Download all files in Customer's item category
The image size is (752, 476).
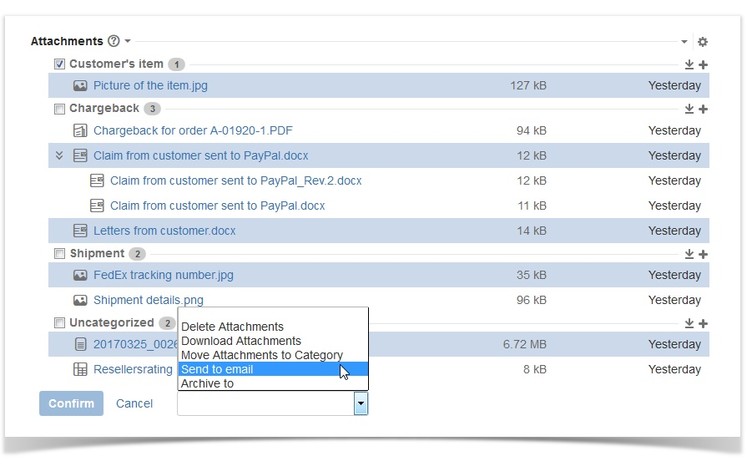coord(689,65)
